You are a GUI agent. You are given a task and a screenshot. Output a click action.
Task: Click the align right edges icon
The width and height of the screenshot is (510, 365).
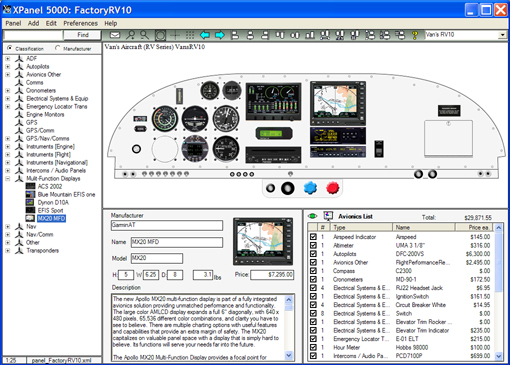pyautogui.click(x=265, y=35)
